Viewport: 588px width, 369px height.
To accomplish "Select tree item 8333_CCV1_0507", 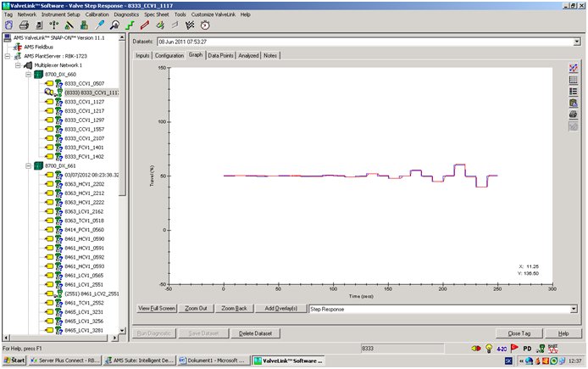I will [85, 83].
